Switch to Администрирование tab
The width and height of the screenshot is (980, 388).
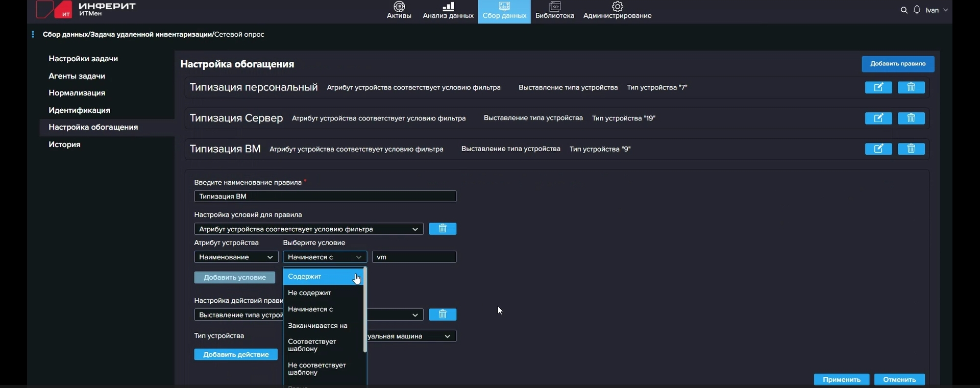pos(617,11)
